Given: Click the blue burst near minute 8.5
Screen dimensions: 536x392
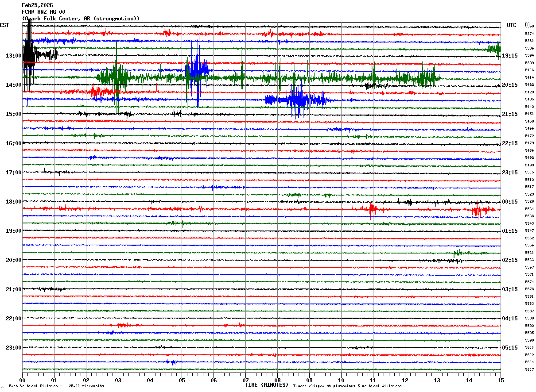Looking at the screenshot, I should tap(297, 100).
